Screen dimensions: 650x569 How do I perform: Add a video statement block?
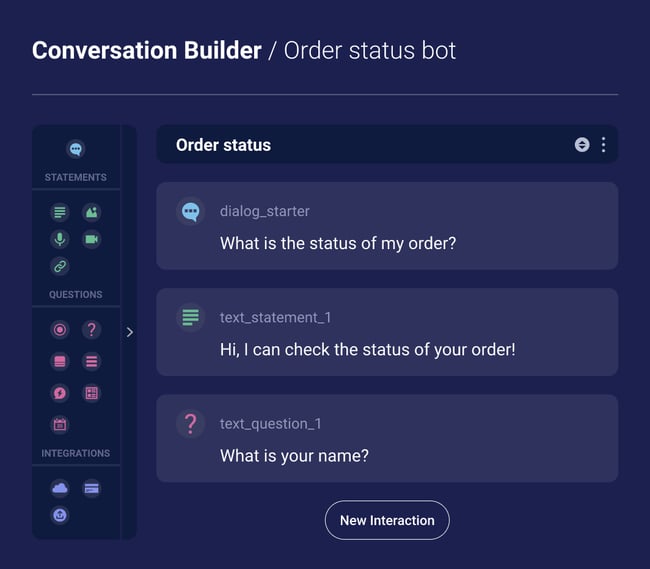91,239
